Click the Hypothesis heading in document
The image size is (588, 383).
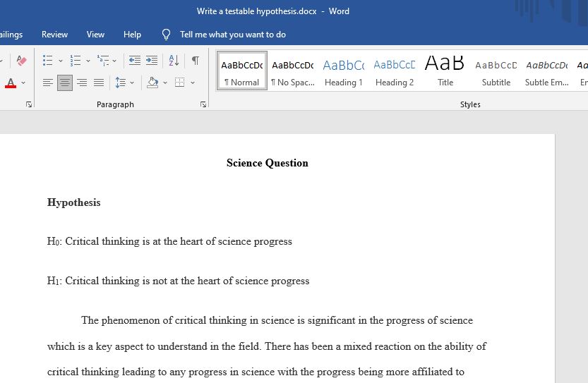pyautogui.click(x=74, y=202)
